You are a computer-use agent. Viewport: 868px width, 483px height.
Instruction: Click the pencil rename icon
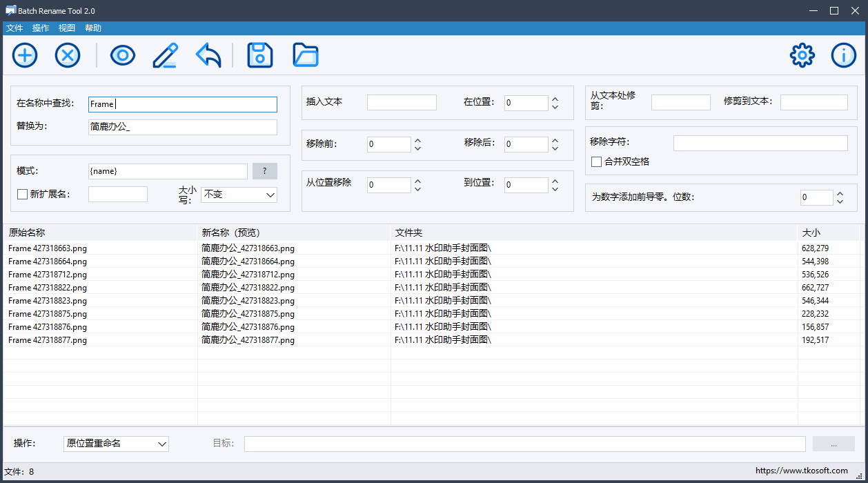pos(166,55)
